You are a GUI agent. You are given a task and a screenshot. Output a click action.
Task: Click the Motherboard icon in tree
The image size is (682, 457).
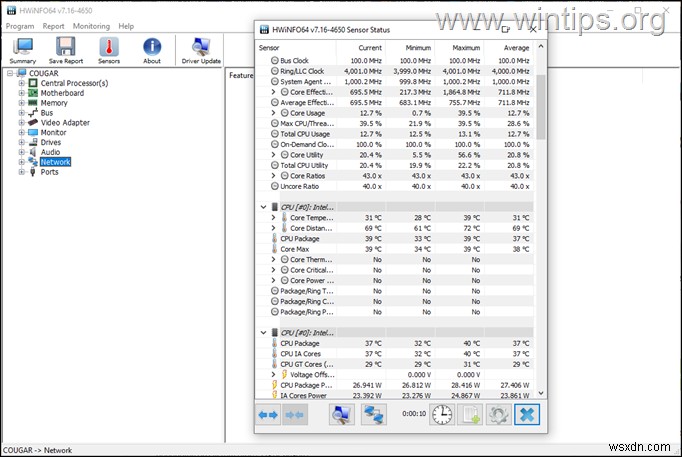[33, 93]
